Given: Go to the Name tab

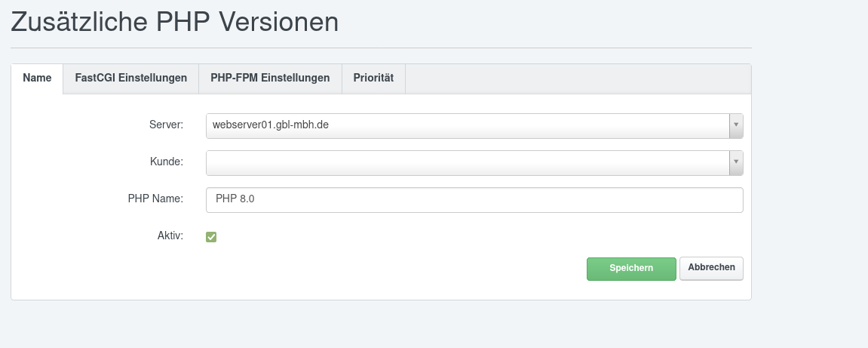Looking at the screenshot, I should pyautogui.click(x=37, y=79).
